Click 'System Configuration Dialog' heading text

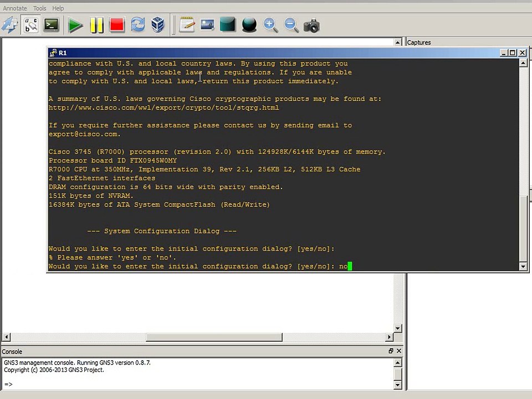(x=161, y=231)
